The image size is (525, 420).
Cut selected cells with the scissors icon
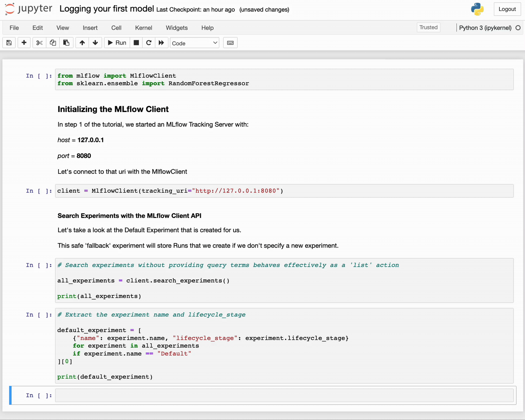(39, 43)
